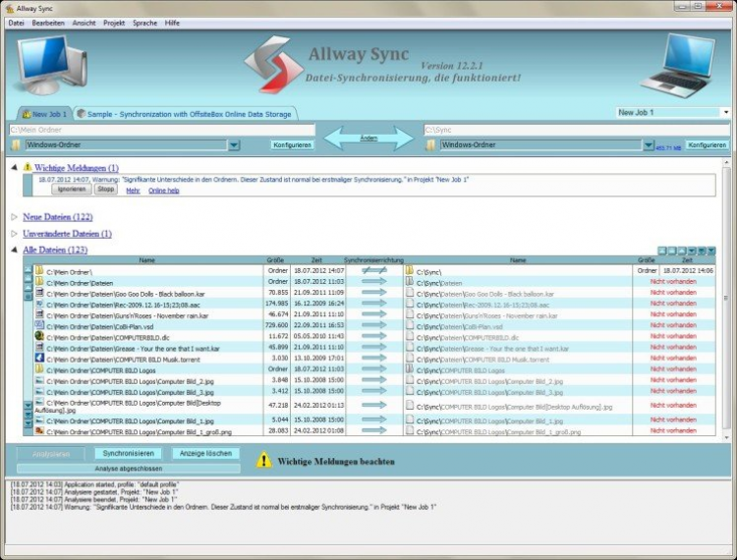Click the main panel vertical scrollbar

(726, 300)
